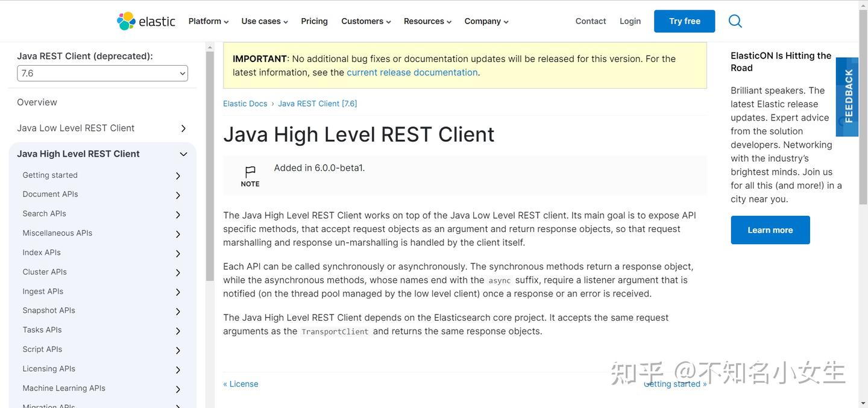
Task: Expand the Java Low Level REST Client section
Action: 183,128
